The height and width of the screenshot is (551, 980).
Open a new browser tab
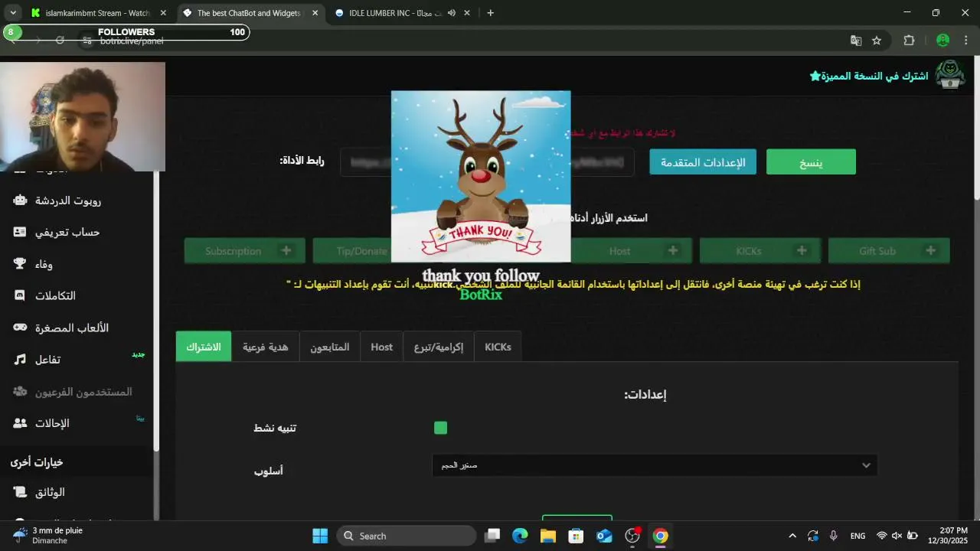click(491, 13)
